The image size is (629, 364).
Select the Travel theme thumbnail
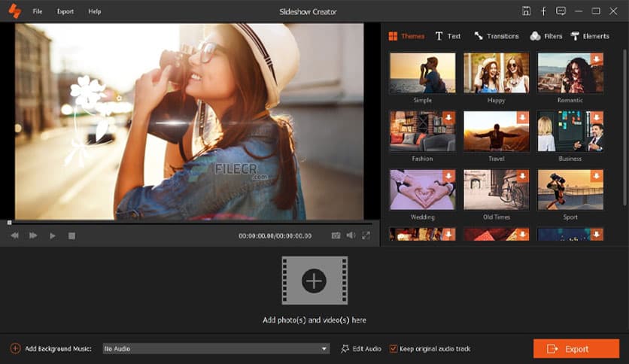pos(497,131)
